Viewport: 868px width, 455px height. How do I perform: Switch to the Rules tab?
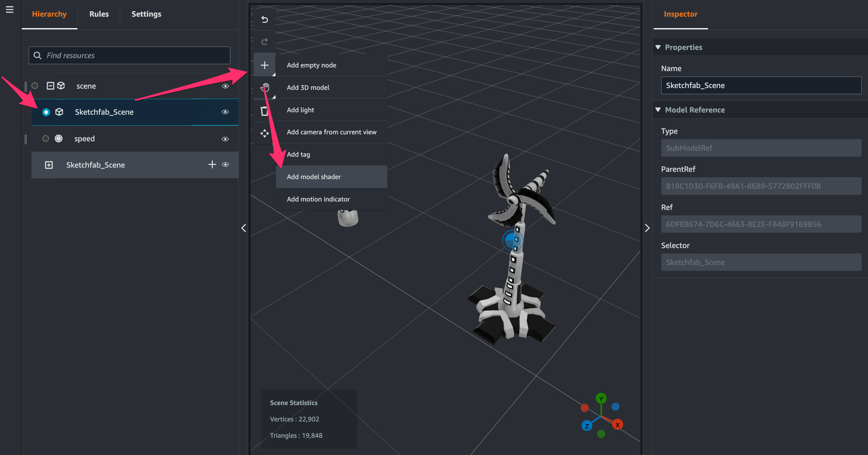tap(99, 14)
